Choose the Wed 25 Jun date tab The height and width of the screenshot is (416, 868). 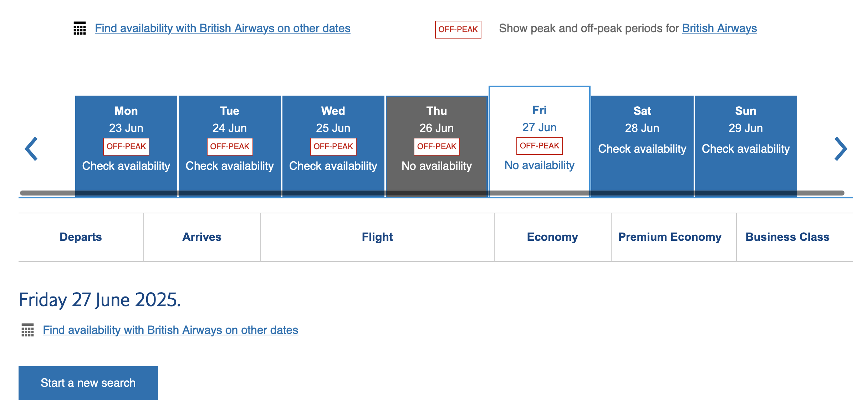333,143
